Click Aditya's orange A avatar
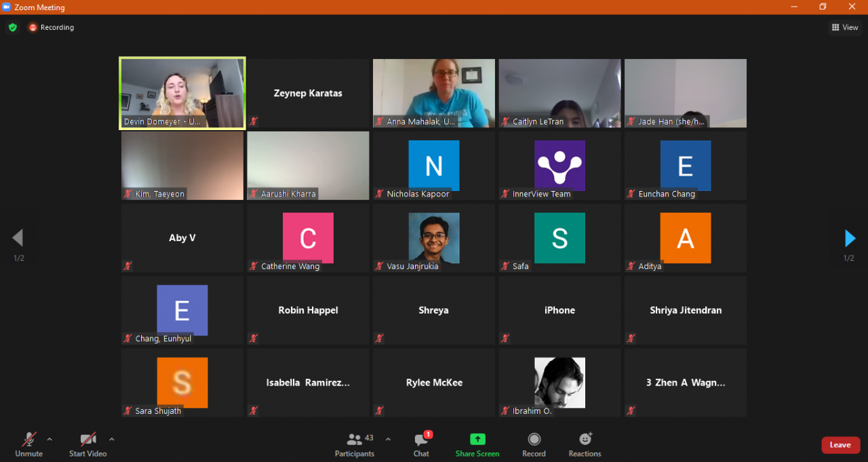 (686, 238)
